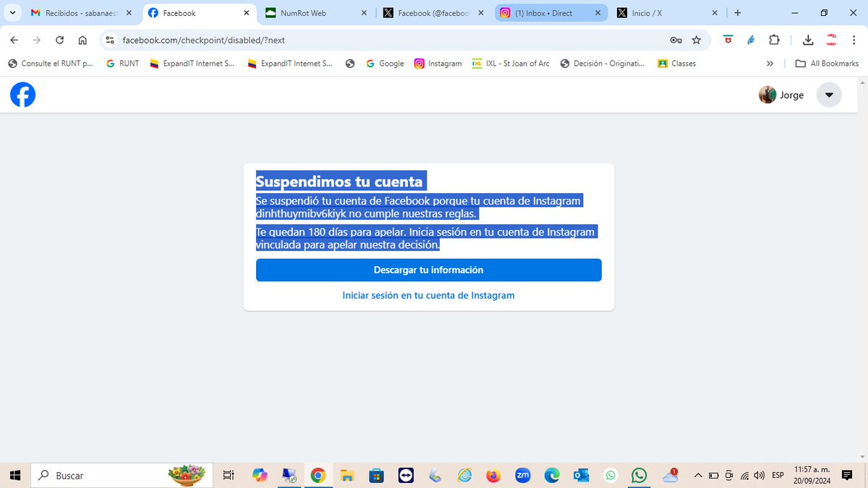
Task: Open Outlook on the taskbar
Action: coord(581,475)
